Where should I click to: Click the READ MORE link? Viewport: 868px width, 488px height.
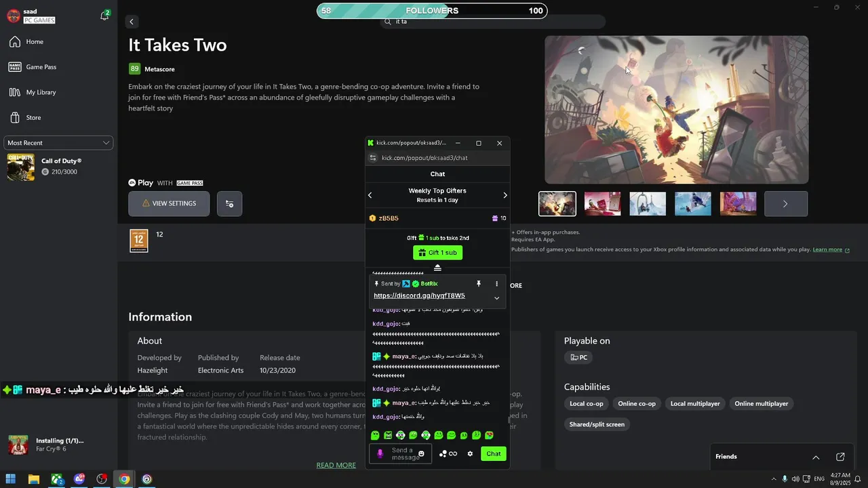[x=336, y=465]
